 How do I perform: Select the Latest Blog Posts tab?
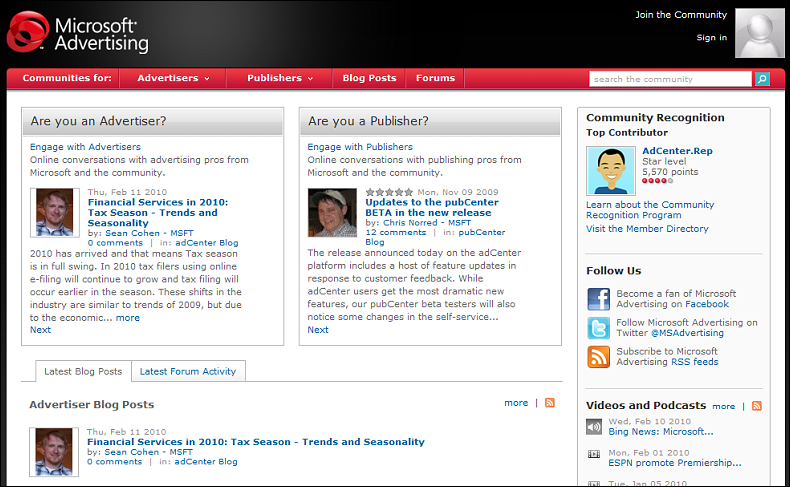click(83, 371)
